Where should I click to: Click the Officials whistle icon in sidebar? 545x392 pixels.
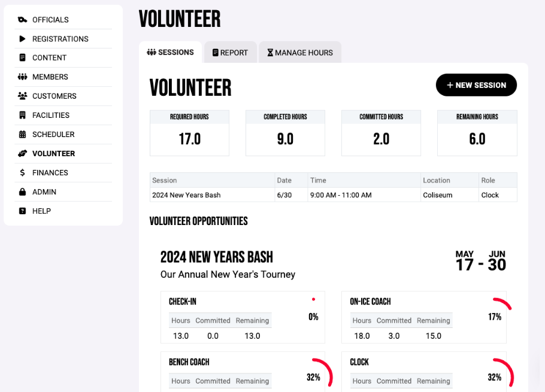[x=22, y=20]
